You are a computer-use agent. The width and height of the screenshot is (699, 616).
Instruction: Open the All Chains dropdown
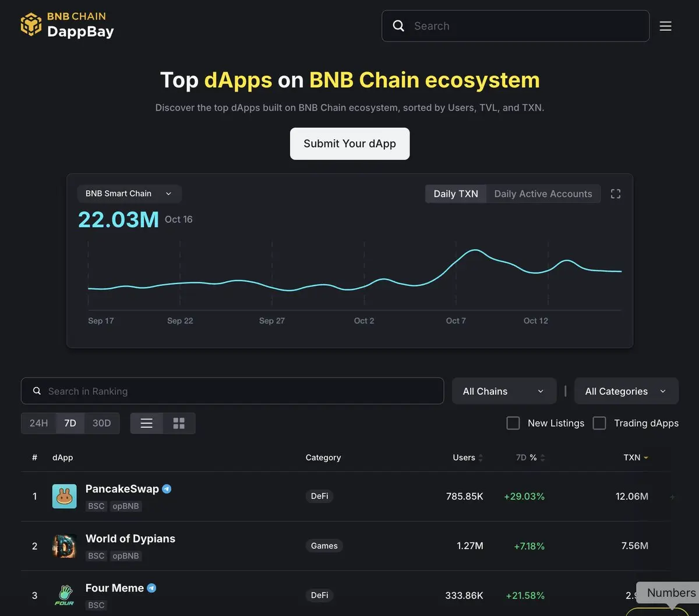[x=504, y=391]
